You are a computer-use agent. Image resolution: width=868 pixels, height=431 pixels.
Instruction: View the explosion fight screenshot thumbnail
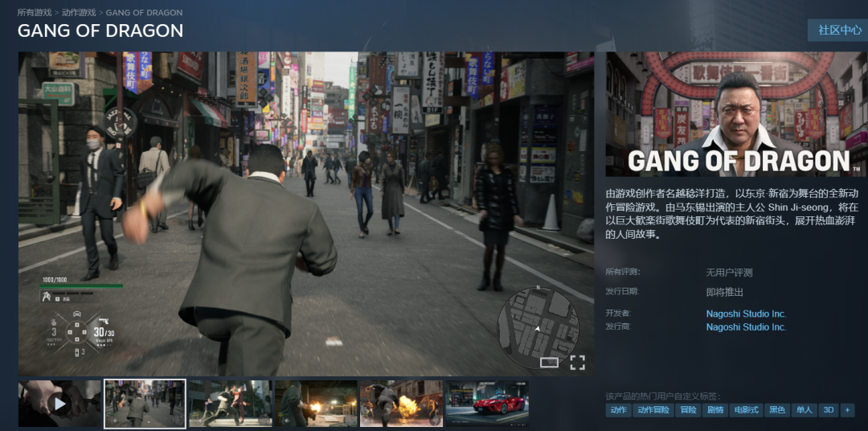(x=402, y=403)
